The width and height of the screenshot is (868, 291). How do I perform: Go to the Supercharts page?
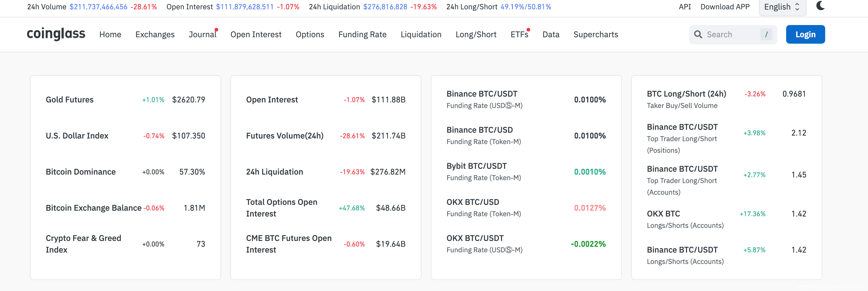(595, 34)
